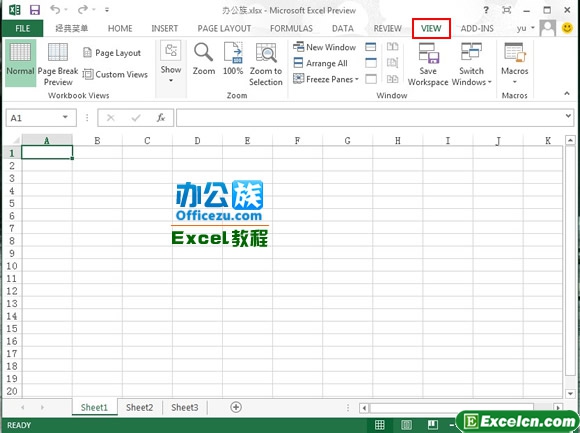Click the New Sheet plus icon

pyautogui.click(x=236, y=407)
